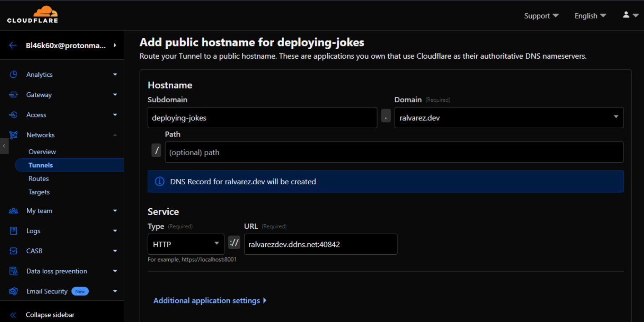This screenshot has width=644, height=322.
Task: Select the Analytics menu label
Action: [40, 75]
